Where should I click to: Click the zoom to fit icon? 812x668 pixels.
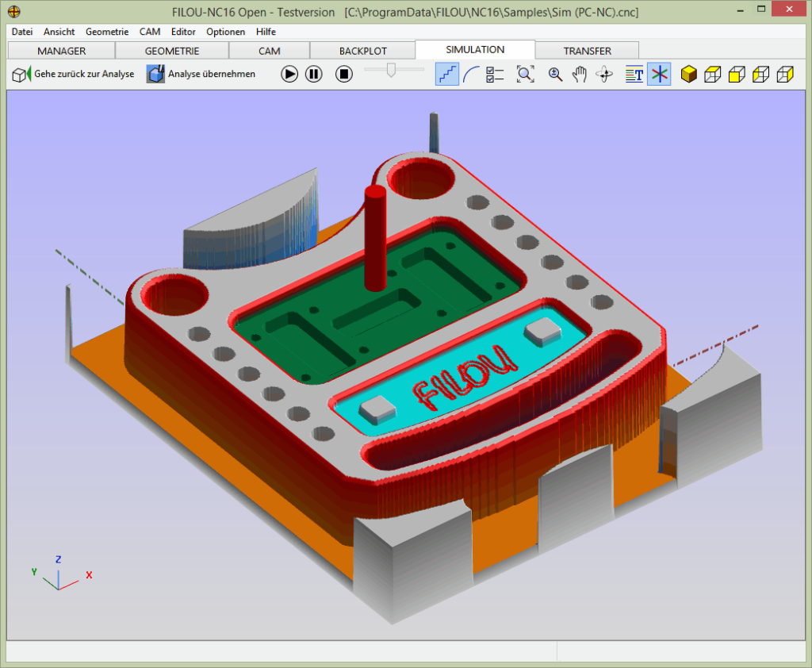[525, 74]
